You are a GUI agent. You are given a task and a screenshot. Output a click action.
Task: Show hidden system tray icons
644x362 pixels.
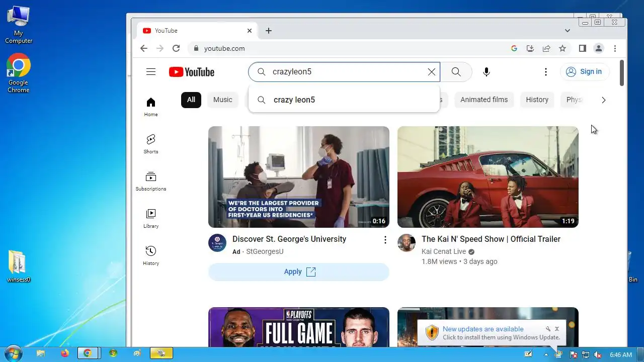pos(546,354)
